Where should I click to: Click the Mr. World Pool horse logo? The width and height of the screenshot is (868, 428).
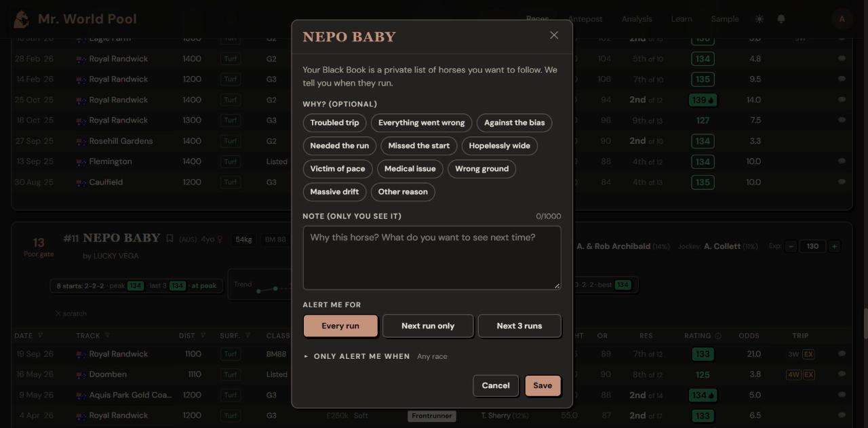click(21, 19)
